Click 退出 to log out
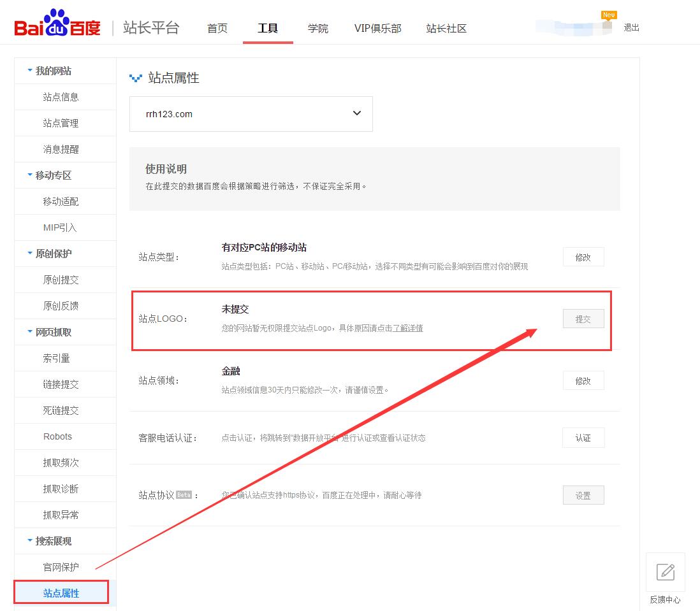The image size is (700, 611). click(x=631, y=27)
